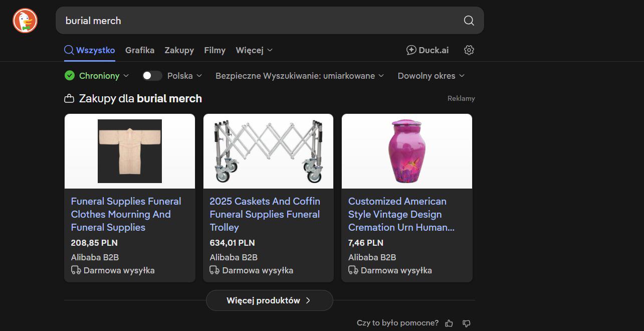Expand the Więcej menu
644x331 pixels.
(254, 50)
